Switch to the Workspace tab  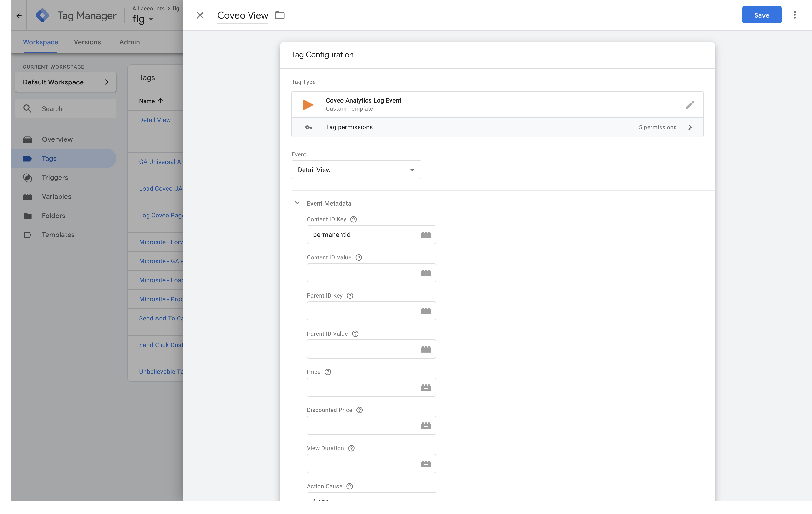[41, 42]
